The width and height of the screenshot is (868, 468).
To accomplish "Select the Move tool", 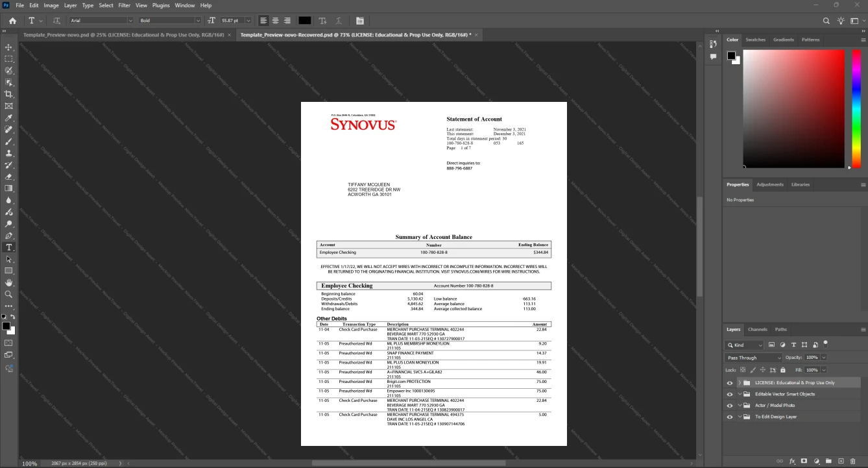I will point(9,47).
